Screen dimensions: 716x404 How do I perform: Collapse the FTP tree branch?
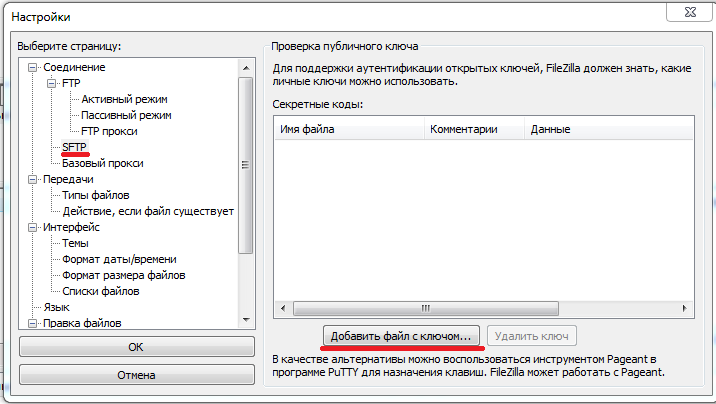51,84
